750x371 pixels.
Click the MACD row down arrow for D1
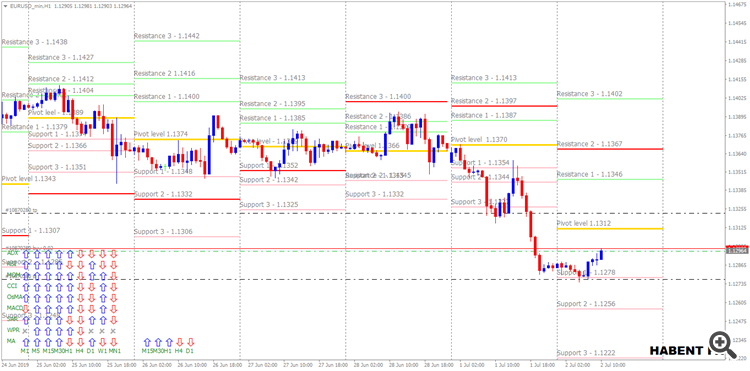pyautogui.click(x=92, y=309)
